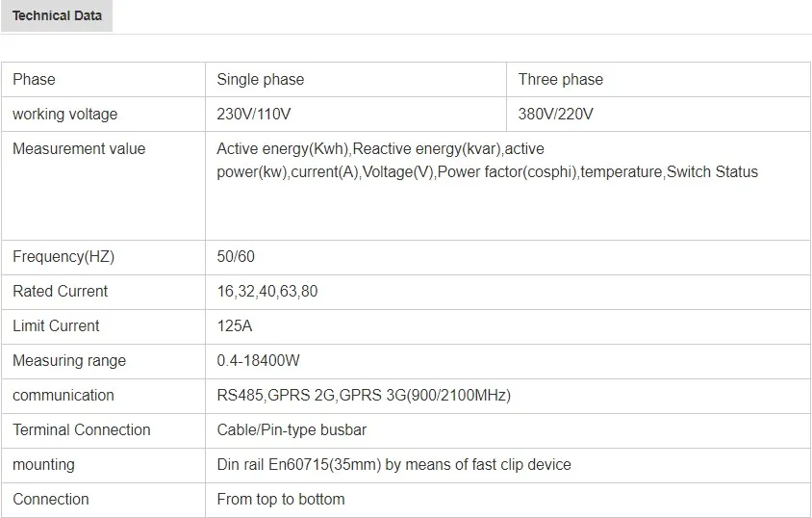Select the Three phase cell
Screen dimensions: 812x518
point(561,80)
